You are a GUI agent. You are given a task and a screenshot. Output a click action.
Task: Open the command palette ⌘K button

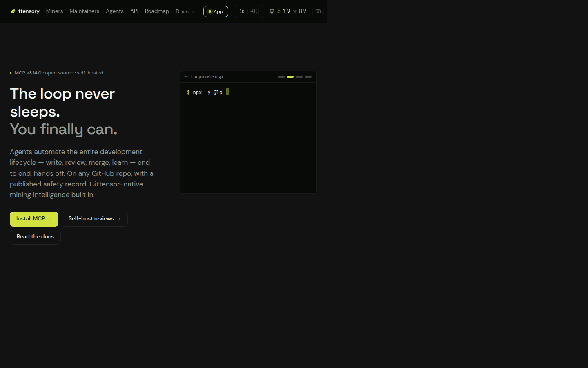pyautogui.click(x=249, y=11)
